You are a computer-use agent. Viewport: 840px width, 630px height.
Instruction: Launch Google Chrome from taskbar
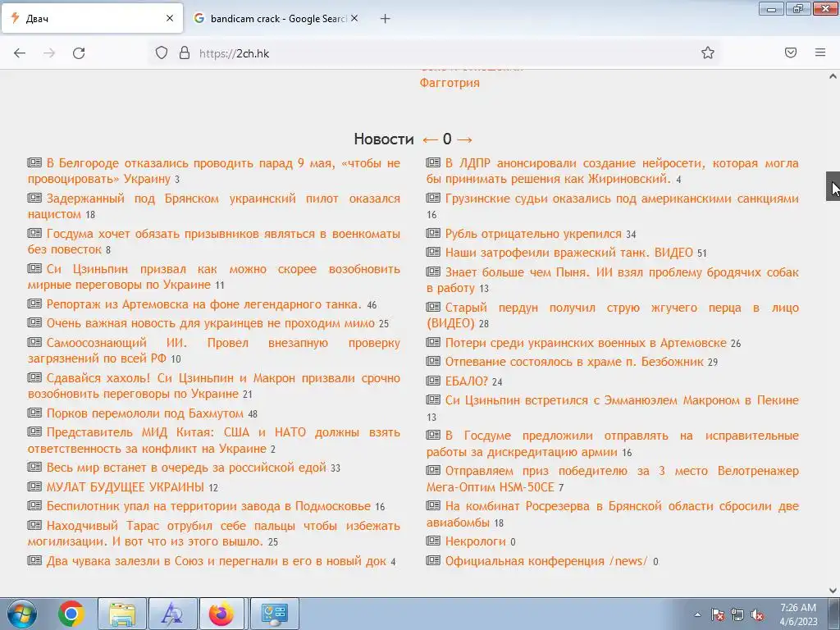[71, 614]
